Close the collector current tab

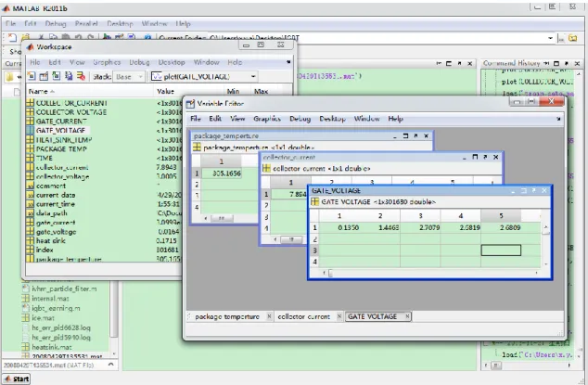coord(339,316)
